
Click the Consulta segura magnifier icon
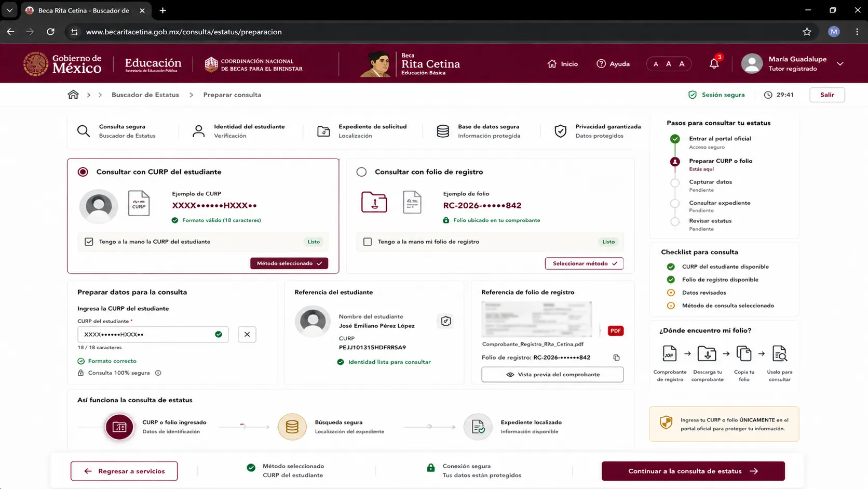pos(84,131)
